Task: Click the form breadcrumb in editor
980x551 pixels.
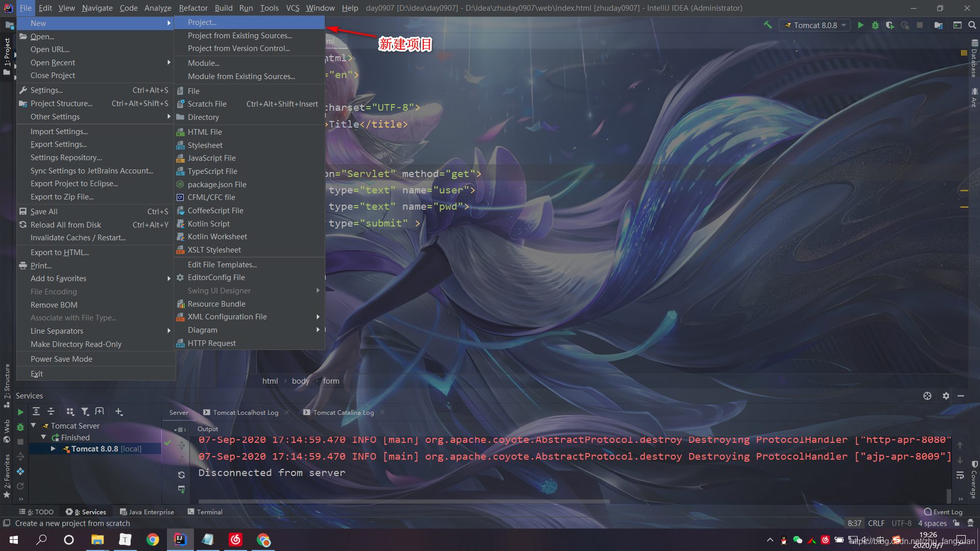Action: [x=331, y=381]
